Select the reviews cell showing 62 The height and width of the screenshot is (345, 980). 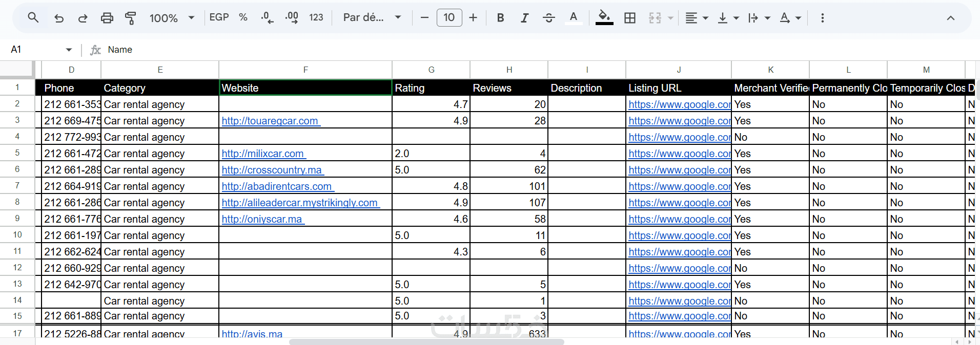(x=509, y=170)
